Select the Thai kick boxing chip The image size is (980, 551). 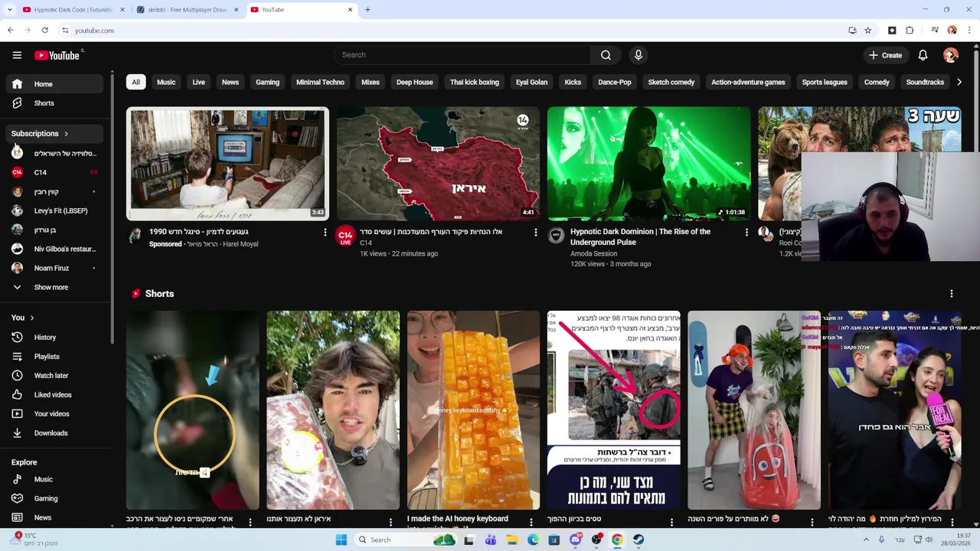(474, 82)
